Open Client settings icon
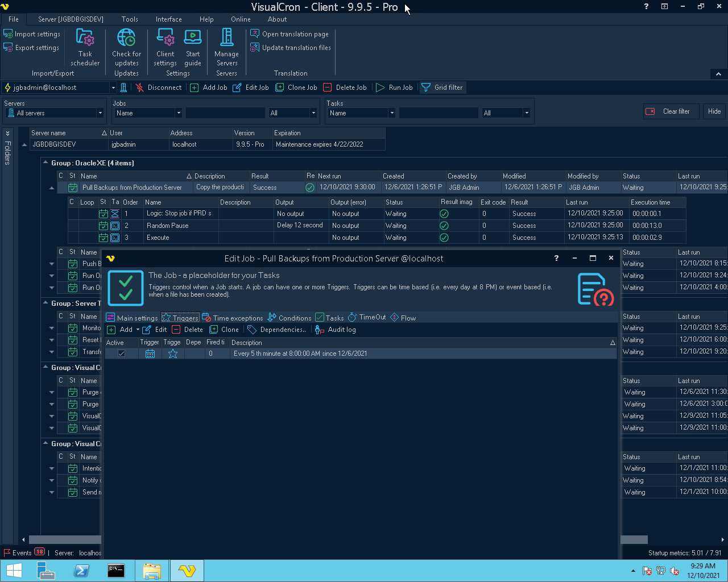The height and width of the screenshot is (582, 728). click(165, 48)
